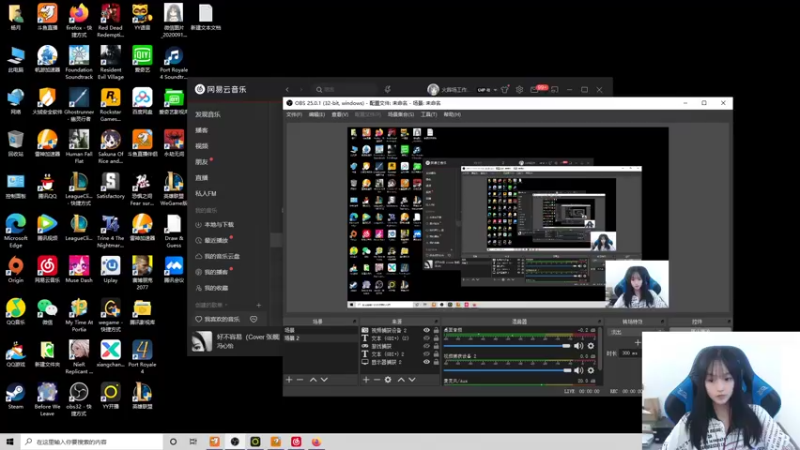Viewport: 800px width, 450px height.
Task: Open 发现音乐 in NetEase sidebar
Action: 208,114
